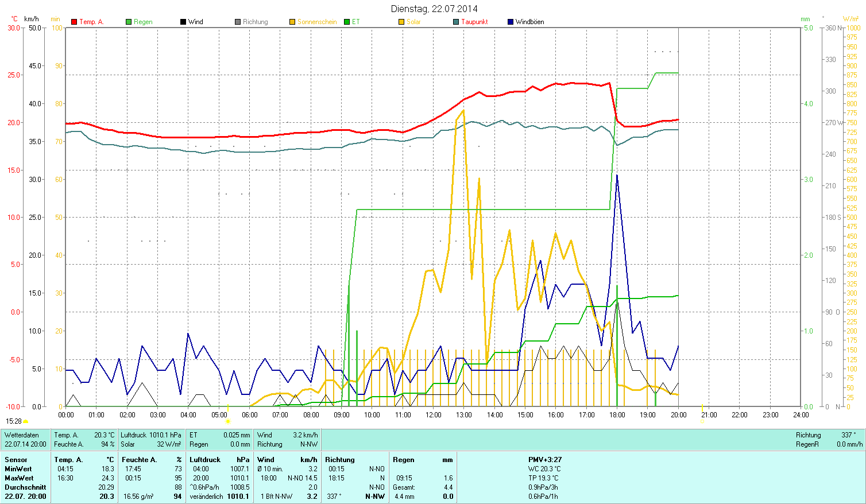
Task: Click the min temperature value 18.3
Action: point(107,469)
